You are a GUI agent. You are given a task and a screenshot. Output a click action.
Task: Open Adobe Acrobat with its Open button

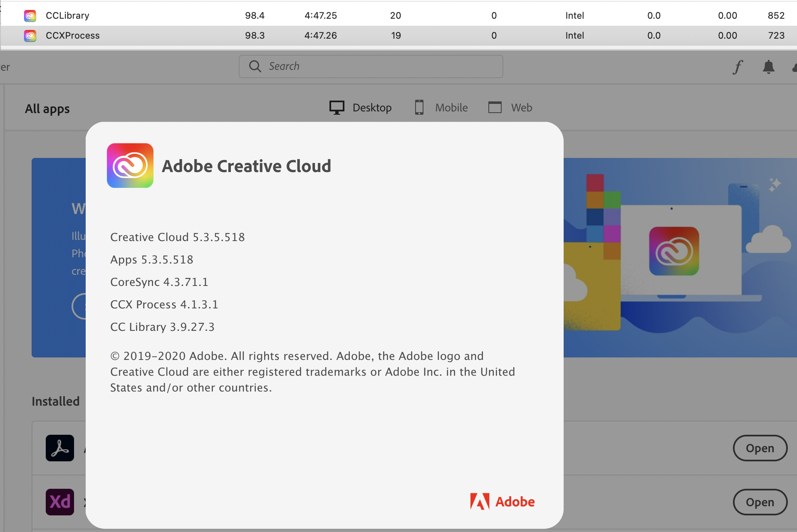pyautogui.click(x=760, y=448)
